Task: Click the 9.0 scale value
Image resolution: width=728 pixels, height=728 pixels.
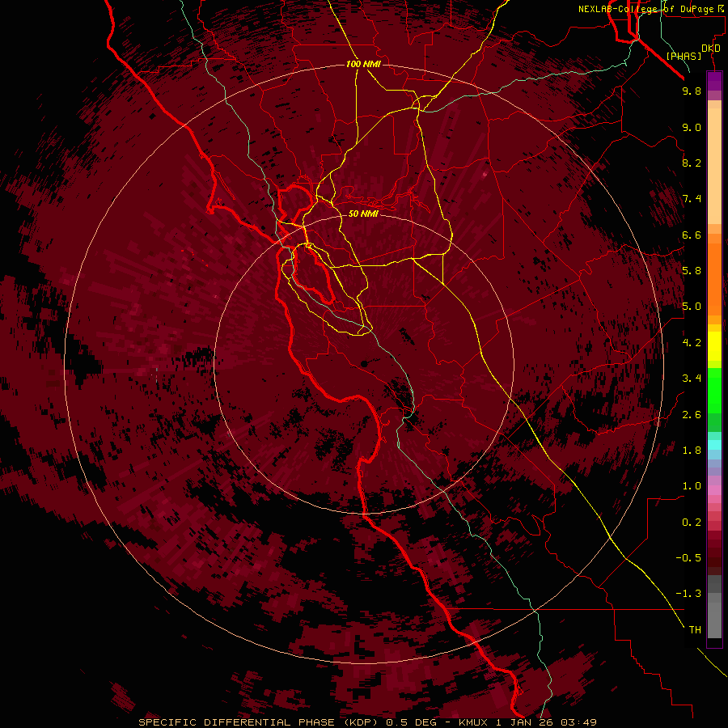Action: pos(692,127)
